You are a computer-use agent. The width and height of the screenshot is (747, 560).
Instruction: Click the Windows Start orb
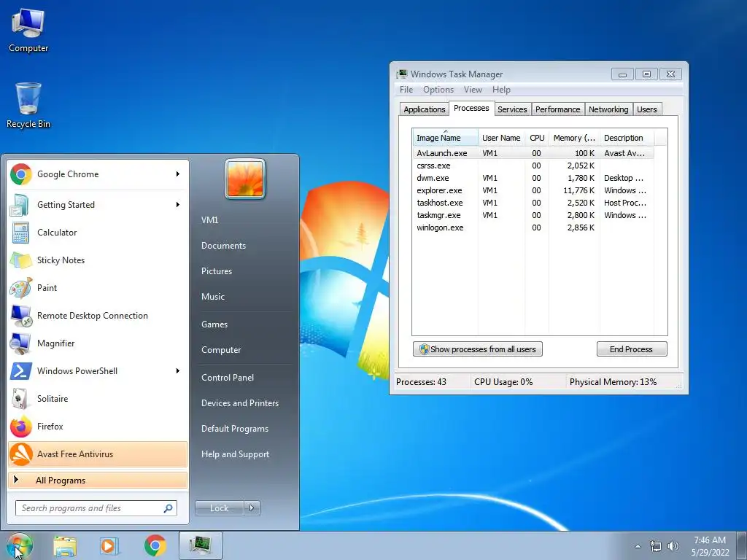pos(20,545)
